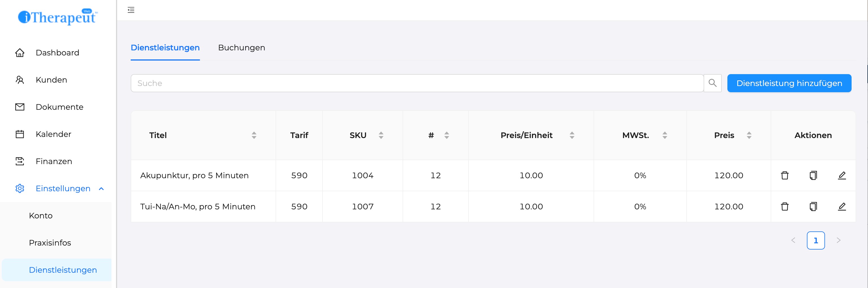This screenshot has width=868, height=288.
Task: Click Dienstleistung hinzufügen button
Action: [789, 83]
